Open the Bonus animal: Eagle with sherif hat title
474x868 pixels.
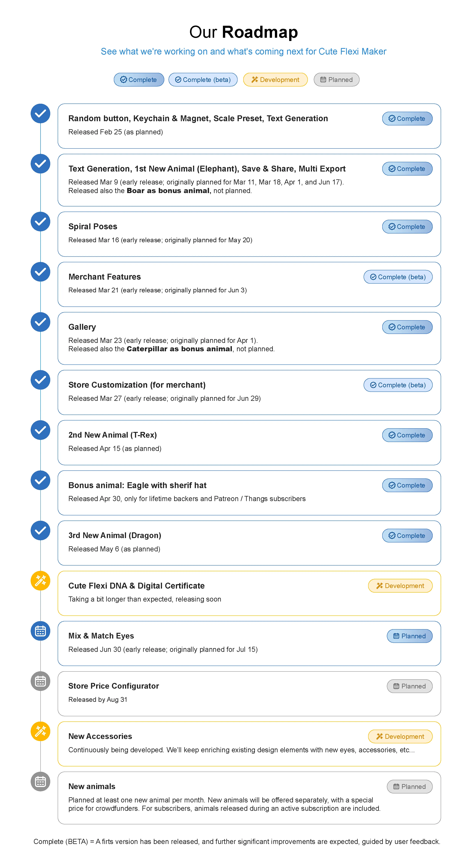[137, 485]
